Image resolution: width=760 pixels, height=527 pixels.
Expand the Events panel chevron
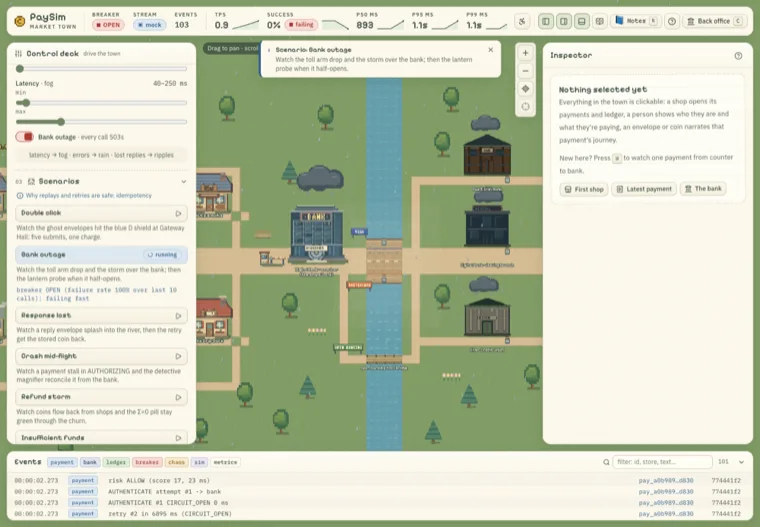click(x=741, y=462)
